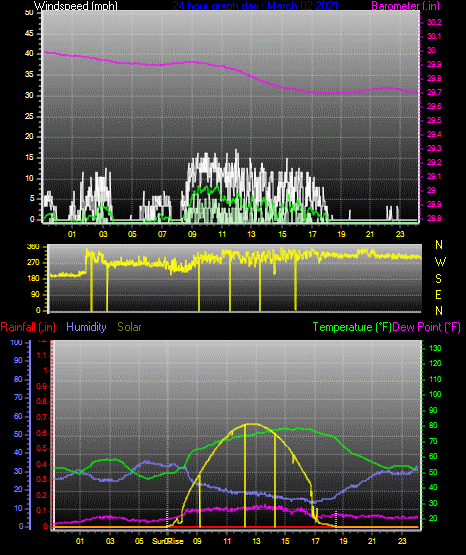Click the temperature axis value 80

click(x=433, y=425)
